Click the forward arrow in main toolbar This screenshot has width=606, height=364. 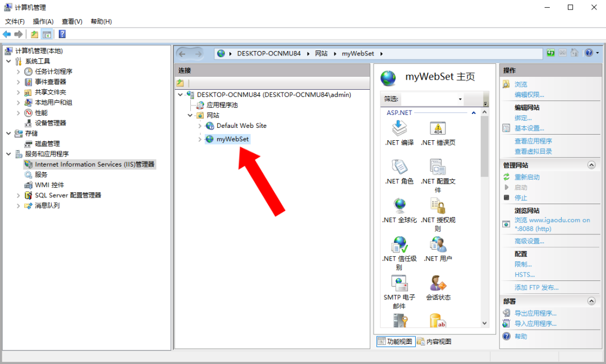(18, 34)
